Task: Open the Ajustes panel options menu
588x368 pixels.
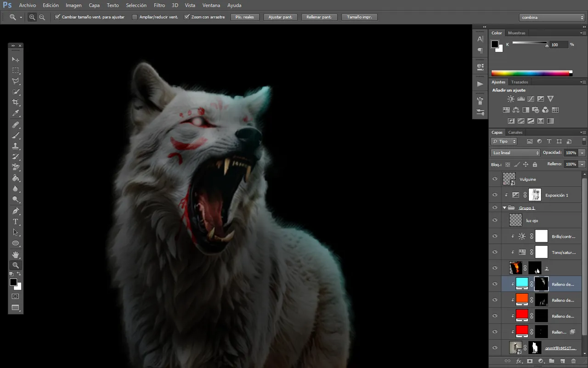Action: pyautogui.click(x=583, y=82)
